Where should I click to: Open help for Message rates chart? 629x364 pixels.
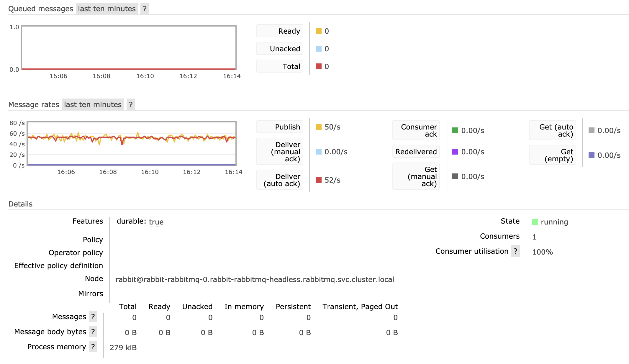point(130,104)
